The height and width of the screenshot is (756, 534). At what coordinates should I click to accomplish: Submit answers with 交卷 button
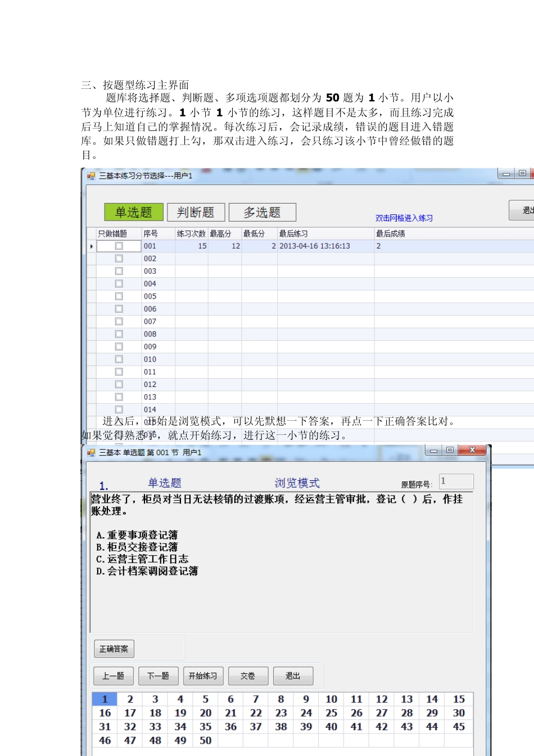coord(248,676)
